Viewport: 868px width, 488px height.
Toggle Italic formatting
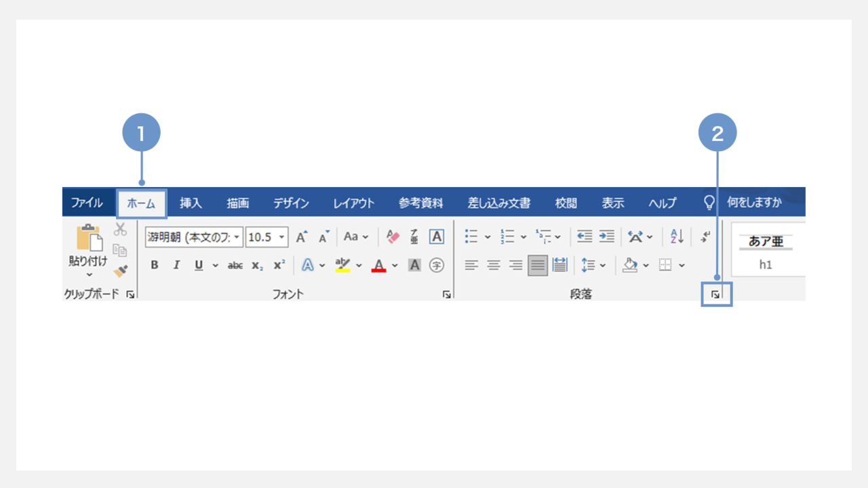pyautogui.click(x=176, y=265)
